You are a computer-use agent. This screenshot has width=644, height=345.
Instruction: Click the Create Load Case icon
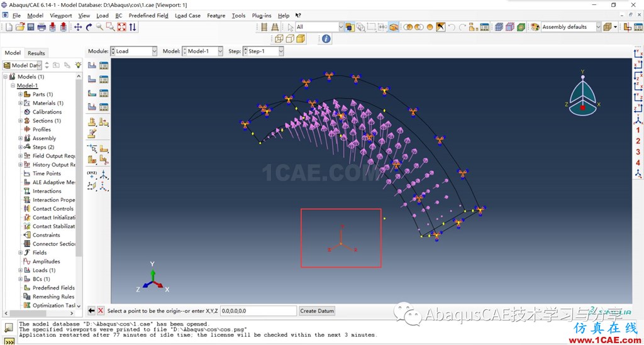click(x=92, y=107)
